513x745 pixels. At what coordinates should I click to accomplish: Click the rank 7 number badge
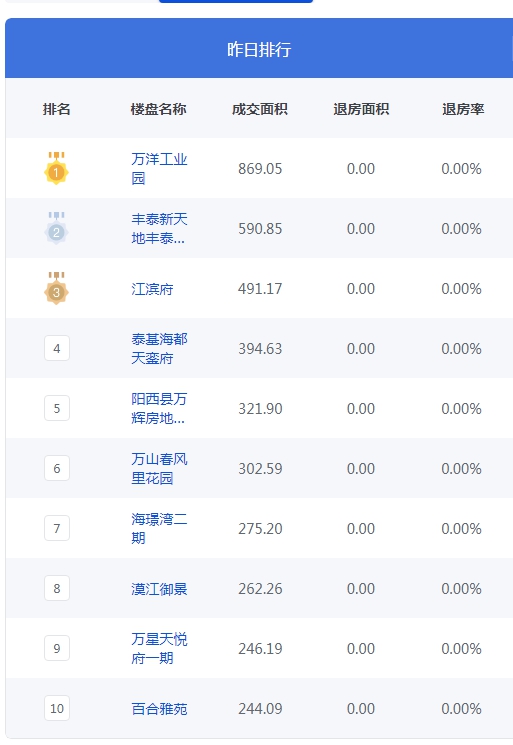coord(57,528)
